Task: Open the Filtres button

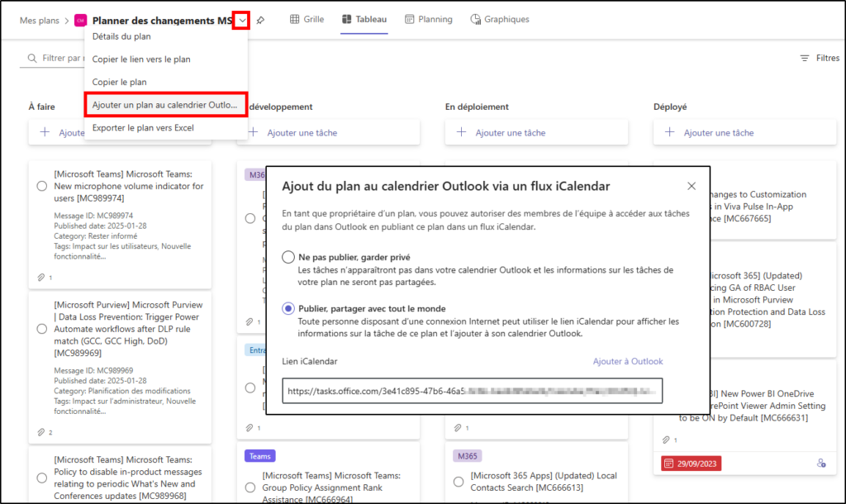Action: point(819,58)
